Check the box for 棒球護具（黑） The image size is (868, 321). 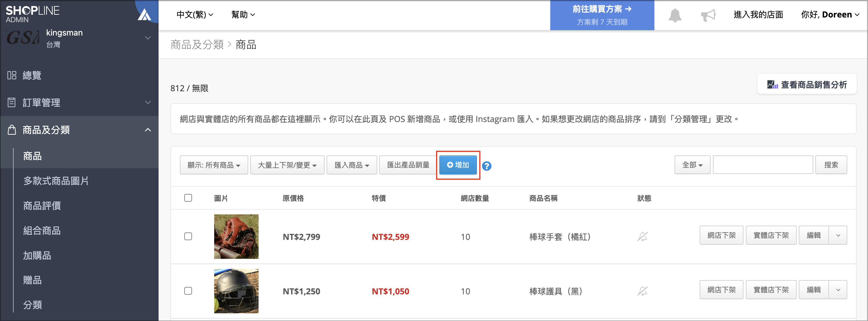tap(188, 290)
